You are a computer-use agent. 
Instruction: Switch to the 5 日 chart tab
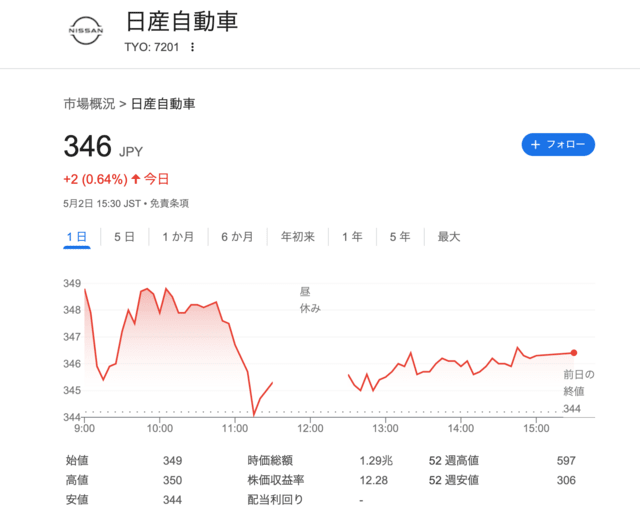tap(124, 237)
